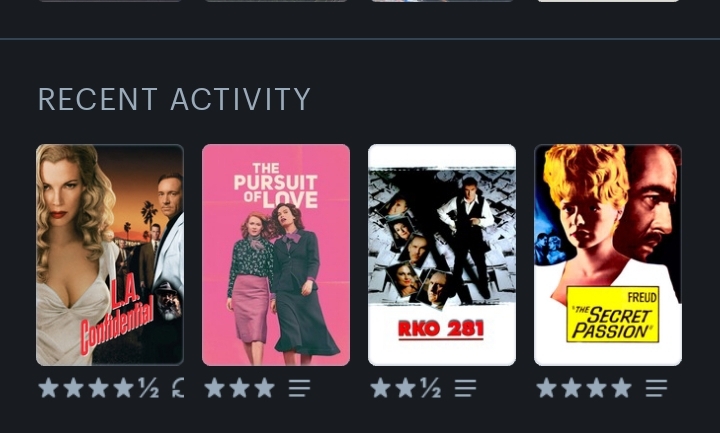Select the second star under RKO 281

pyautogui.click(x=405, y=388)
